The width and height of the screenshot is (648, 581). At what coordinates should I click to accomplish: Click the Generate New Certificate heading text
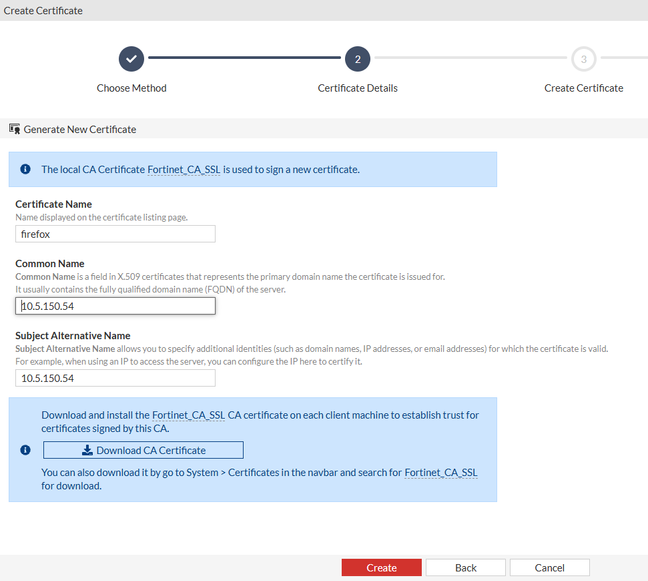coord(80,129)
